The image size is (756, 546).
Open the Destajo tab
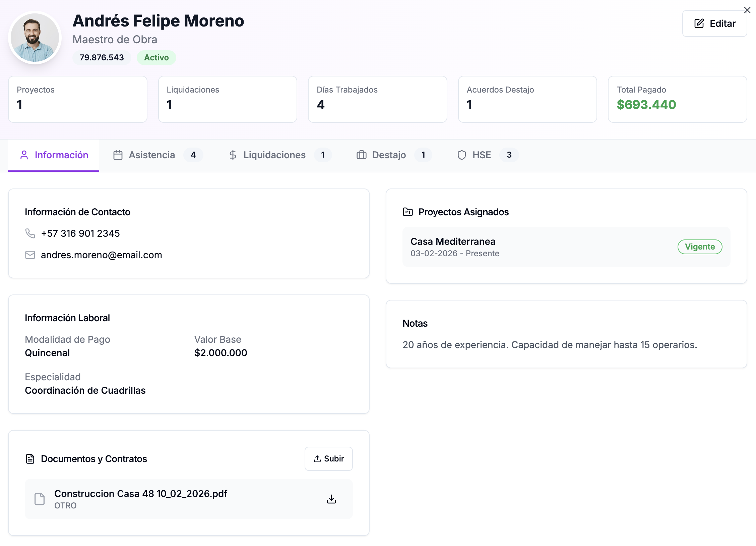click(x=394, y=155)
